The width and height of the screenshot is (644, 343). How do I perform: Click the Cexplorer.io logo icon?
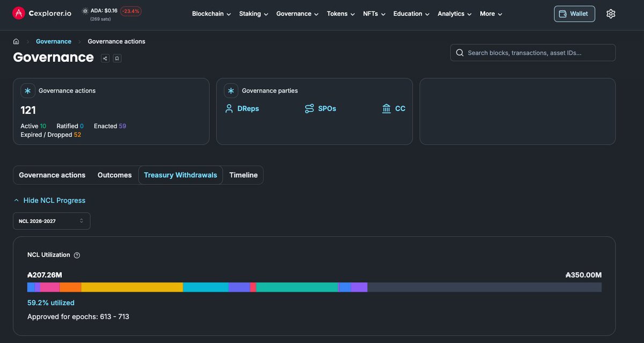point(19,13)
